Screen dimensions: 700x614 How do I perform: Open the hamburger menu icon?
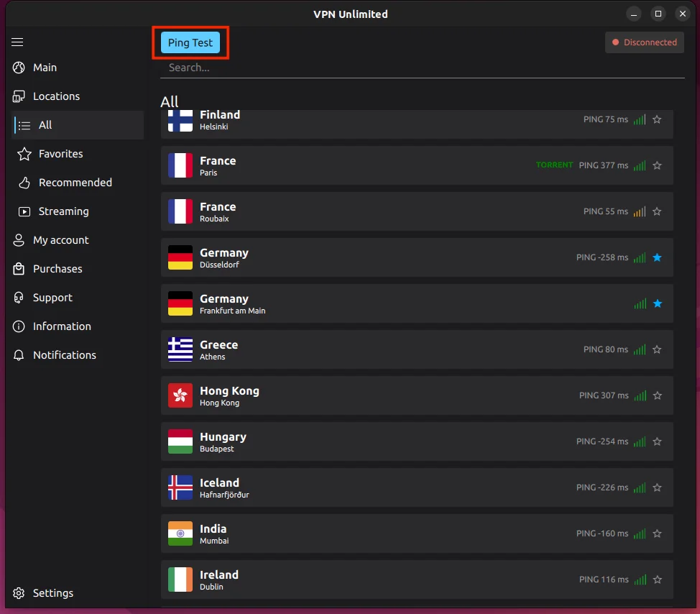18,42
